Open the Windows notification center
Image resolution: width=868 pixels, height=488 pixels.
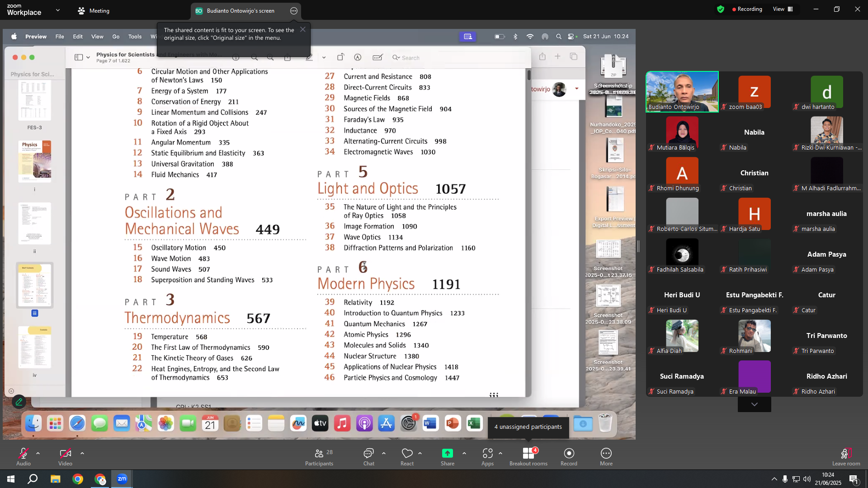(854, 479)
